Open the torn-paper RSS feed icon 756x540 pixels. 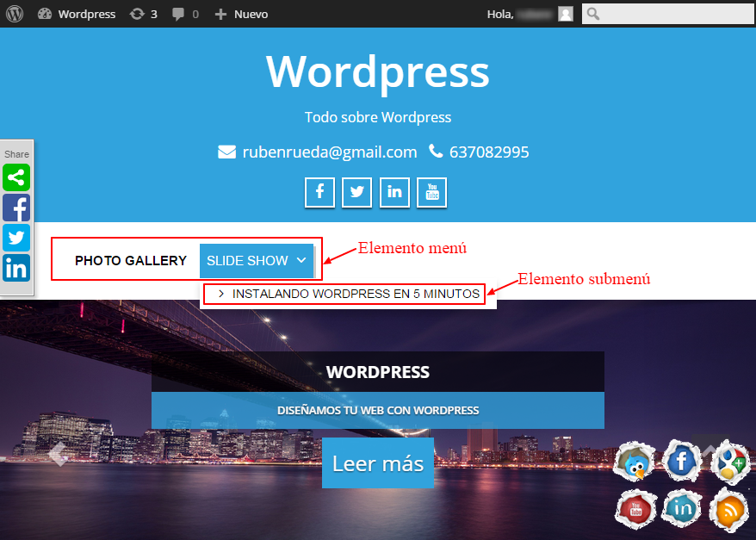click(729, 511)
